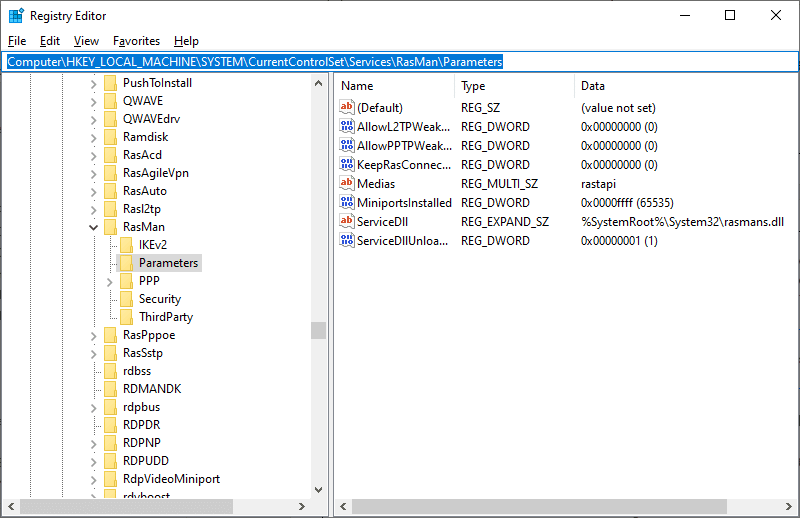Collapse the RasMan tree node
Screen dimensions: 800x518
[x=93, y=228]
